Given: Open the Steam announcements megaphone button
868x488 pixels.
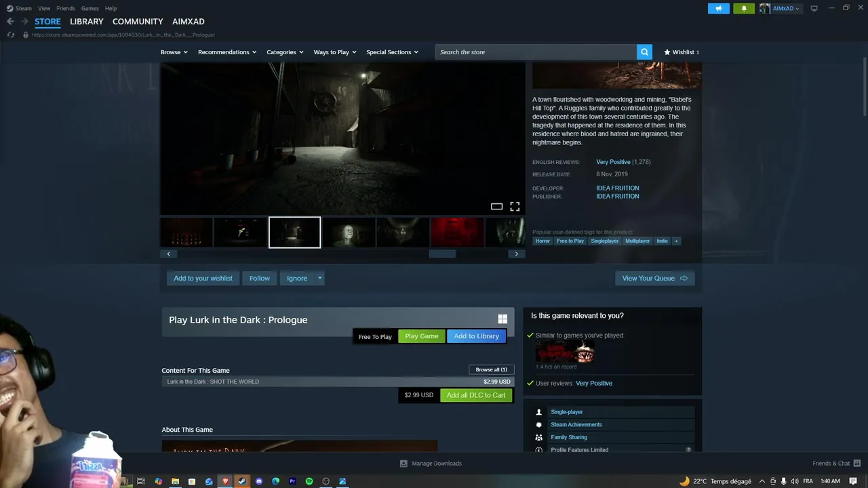Looking at the screenshot, I should 719,8.
